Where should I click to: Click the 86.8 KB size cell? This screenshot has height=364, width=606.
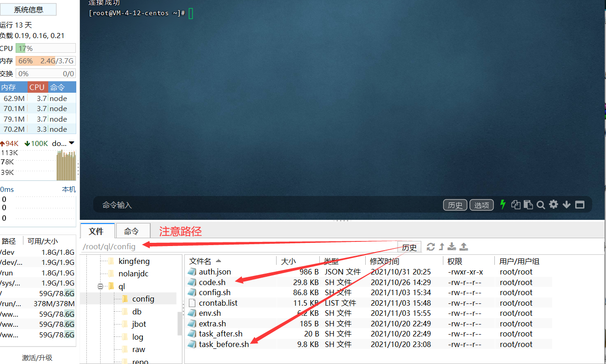coord(306,292)
